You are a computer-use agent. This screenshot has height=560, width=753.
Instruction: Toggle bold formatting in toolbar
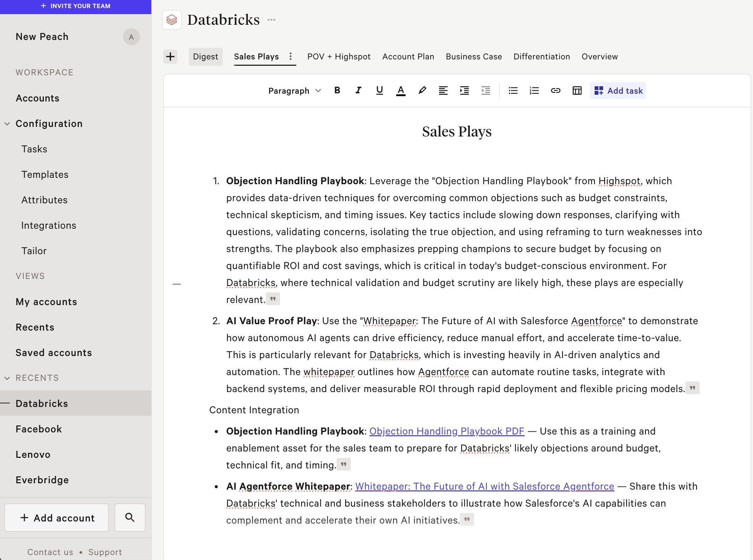point(337,91)
